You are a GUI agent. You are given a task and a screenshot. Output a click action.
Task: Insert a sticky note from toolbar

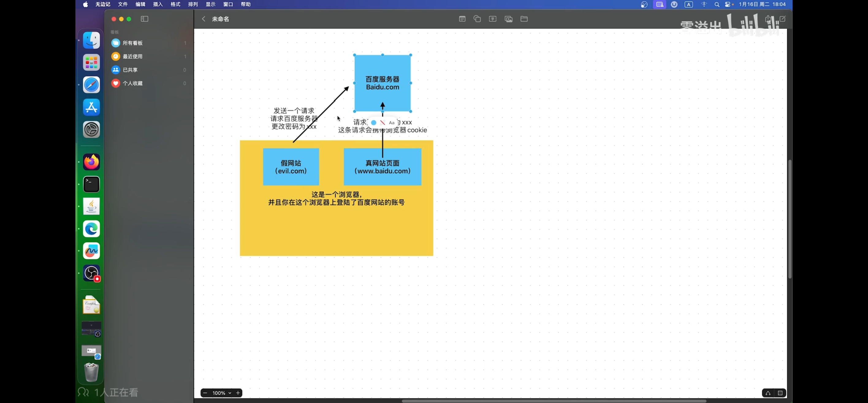coord(462,19)
